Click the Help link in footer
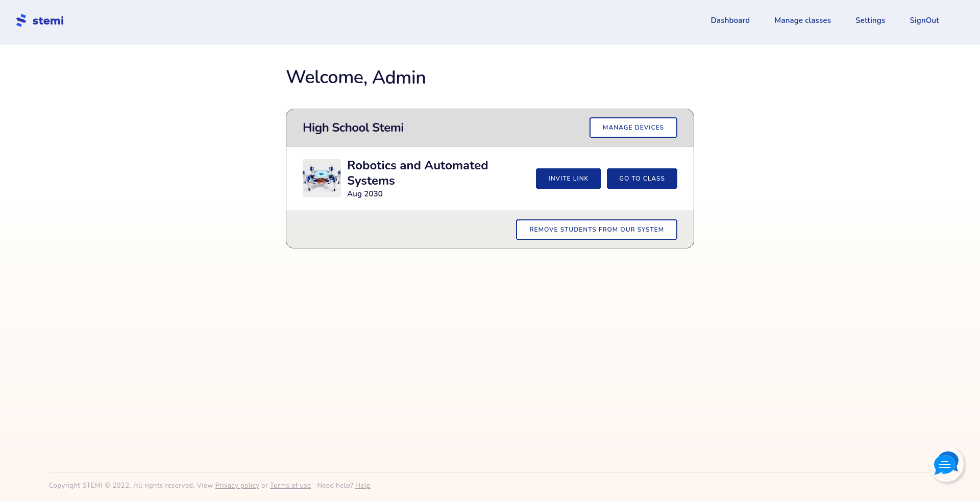The height and width of the screenshot is (502, 980). tap(362, 486)
